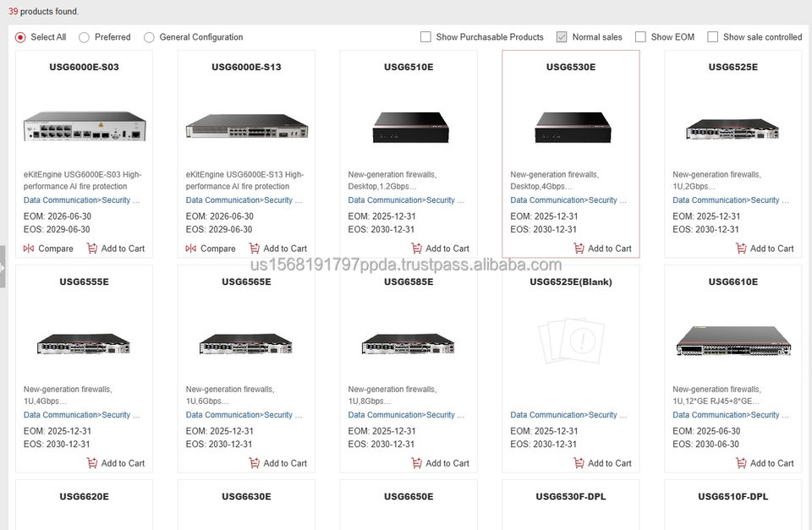Open the USG6610E product title
The width and height of the screenshot is (812, 530).
[733, 281]
